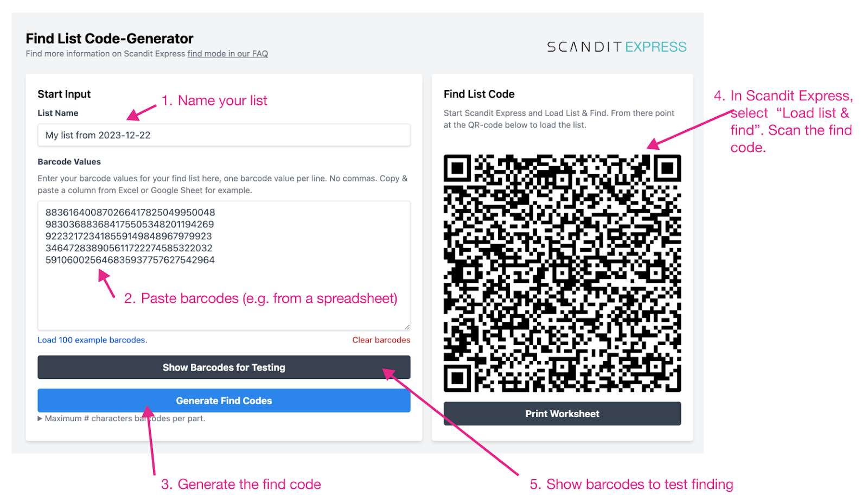The image size is (868, 502).
Task: Click the Start Input section title
Action: click(64, 94)
